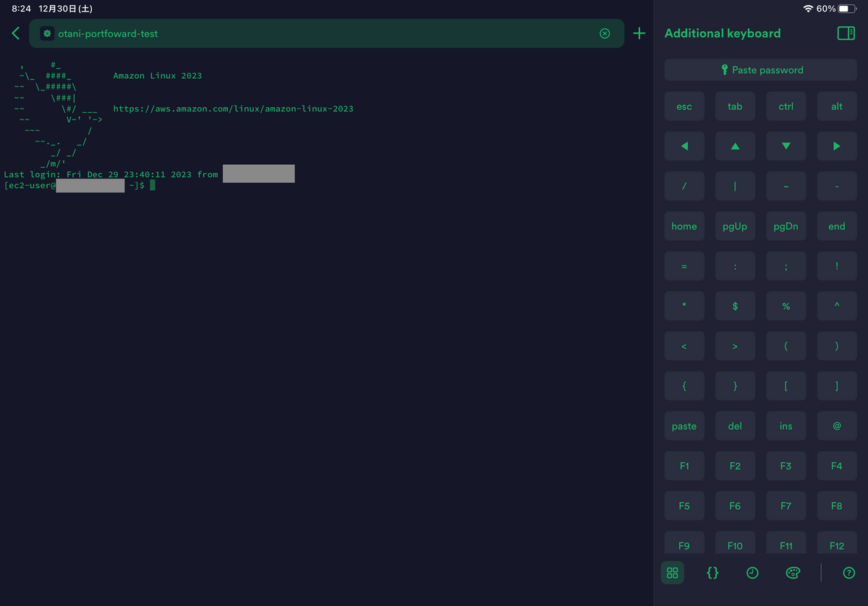
Task: Click the gear icon on otani-portfoward-test tab
Action: point(46,33)
